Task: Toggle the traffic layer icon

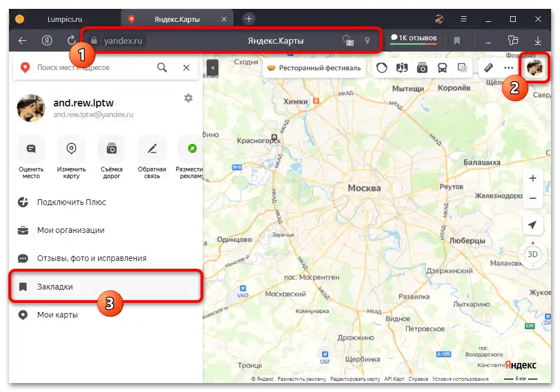Action: click(382, 67)
